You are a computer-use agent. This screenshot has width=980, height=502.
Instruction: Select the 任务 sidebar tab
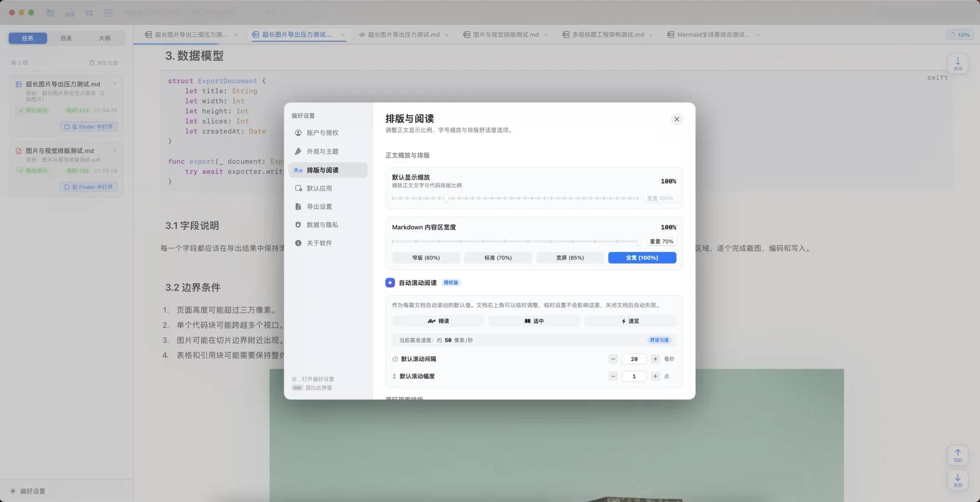[x=28, y=38]
